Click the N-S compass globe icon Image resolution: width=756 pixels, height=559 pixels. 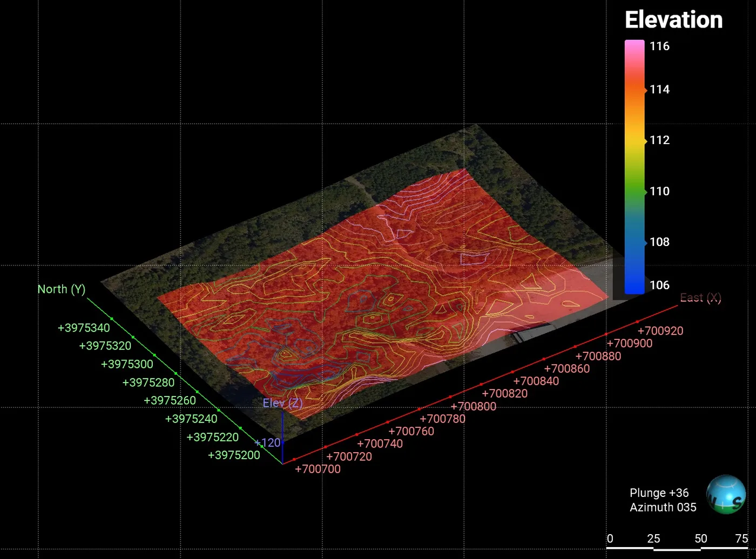tap(726, 494)
